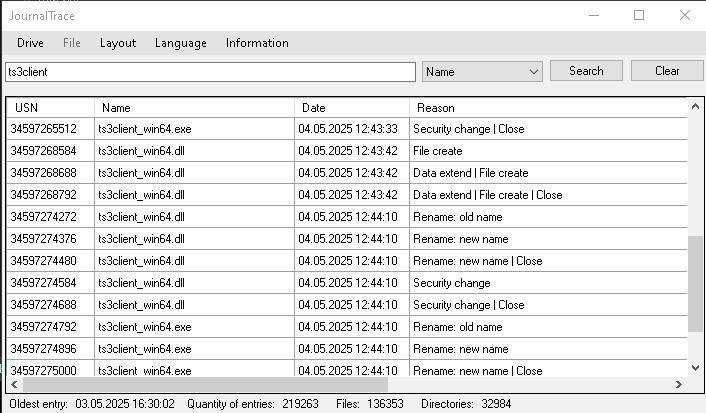Screen dimensions: 706x413
Task: Click the ts3client search input field
Action: point(210,72)
